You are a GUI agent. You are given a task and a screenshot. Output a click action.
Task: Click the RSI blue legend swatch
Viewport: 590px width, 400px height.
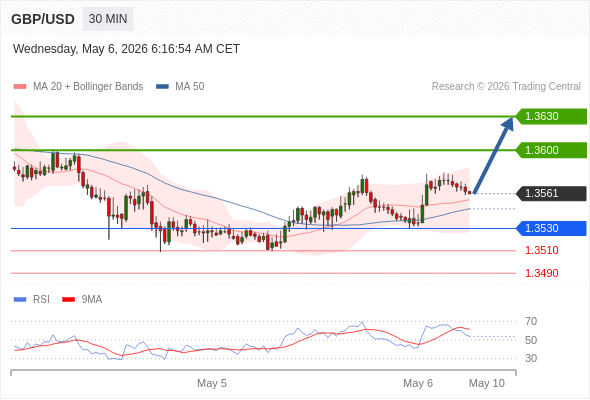pos(20,300)
